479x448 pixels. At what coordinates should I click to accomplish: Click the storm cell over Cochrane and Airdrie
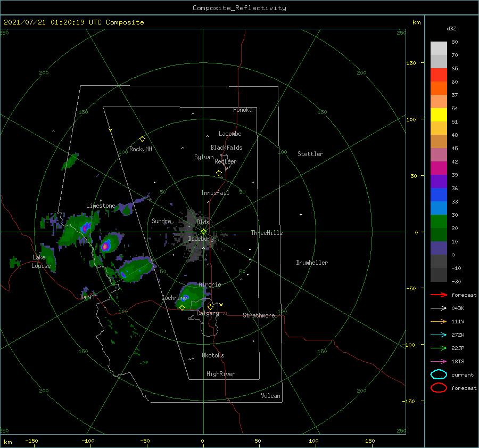pyautogui.click(x=191, y=296)
